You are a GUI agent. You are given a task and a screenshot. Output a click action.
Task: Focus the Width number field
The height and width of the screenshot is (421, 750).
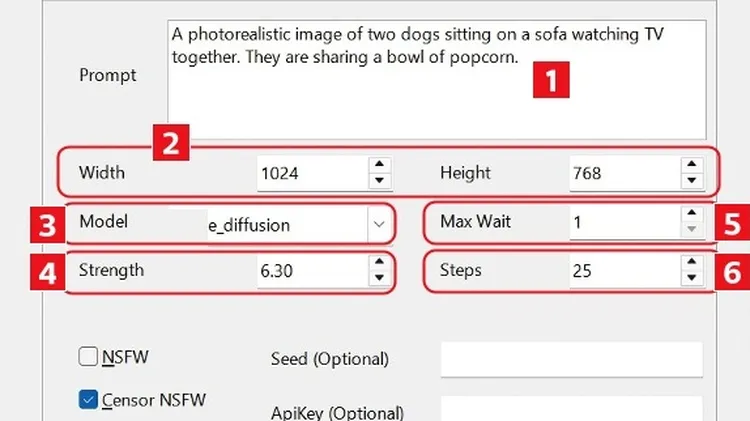310,173
